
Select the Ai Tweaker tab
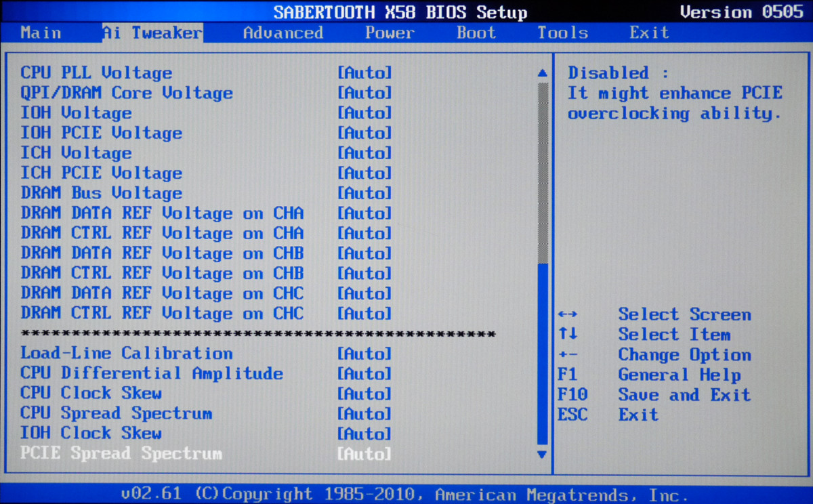point(152,33)
